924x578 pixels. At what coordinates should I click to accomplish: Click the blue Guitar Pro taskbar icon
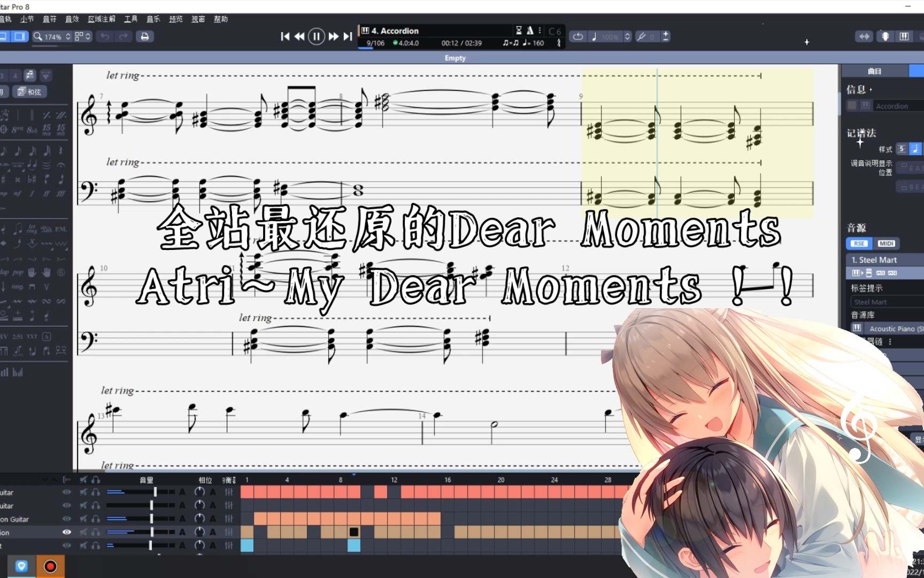tap(21, 566)
